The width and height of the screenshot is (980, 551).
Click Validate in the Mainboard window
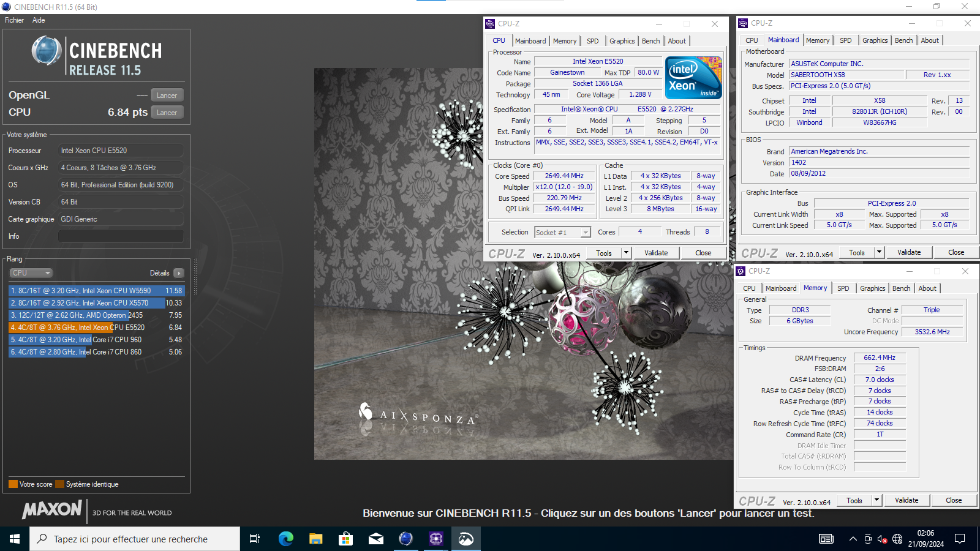coord(909,252)
